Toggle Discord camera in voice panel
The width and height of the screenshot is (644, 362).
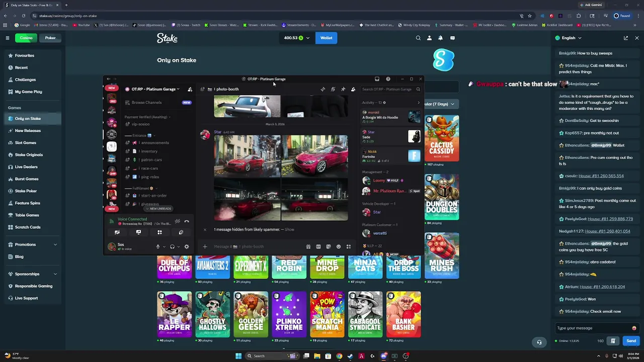pyautogui.click(x=117, y=232)
